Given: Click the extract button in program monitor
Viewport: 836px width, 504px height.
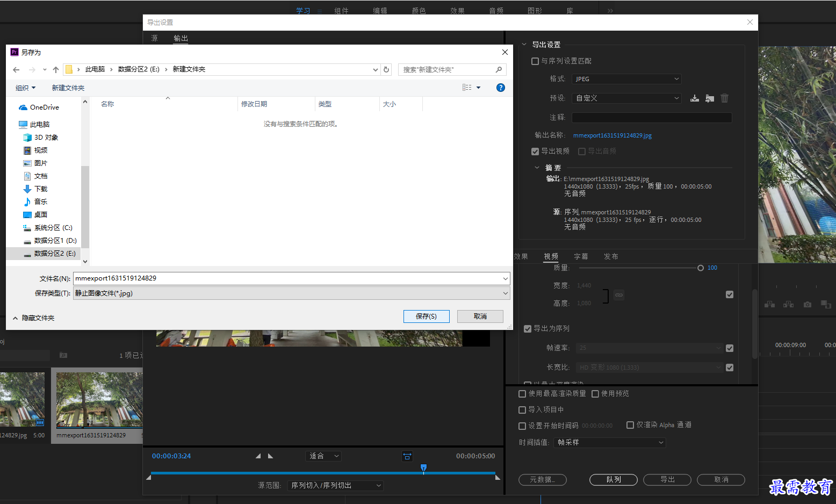Looking at the screenshot, I should [788, 304].
